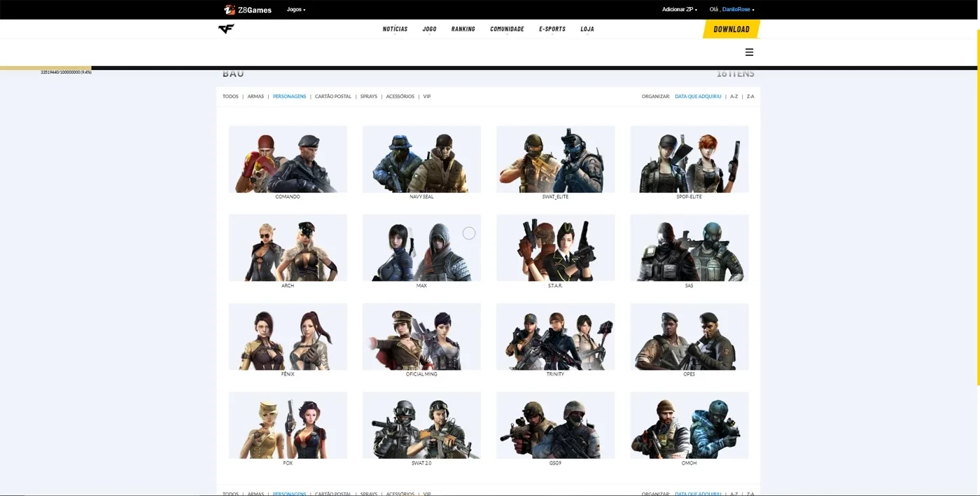Expand the Adicionar ZP dropdown
The height and width of the screenshot is (496, 980).
click(679, 10)
